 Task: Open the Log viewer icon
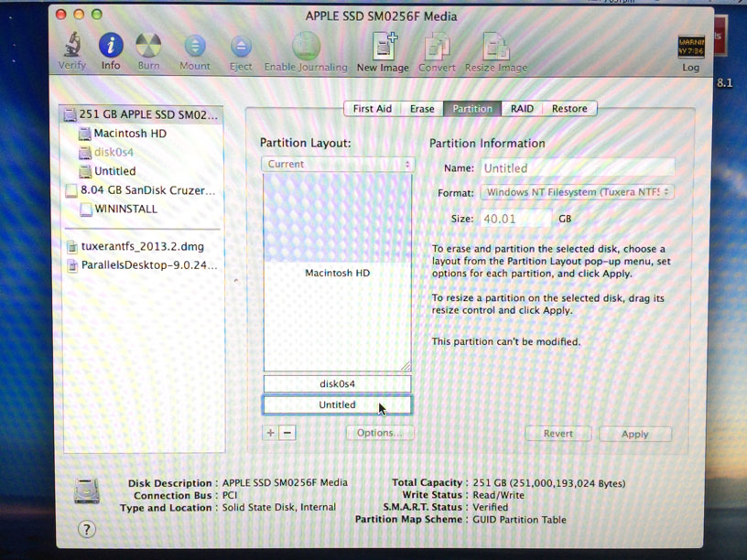tap(691, 47)
